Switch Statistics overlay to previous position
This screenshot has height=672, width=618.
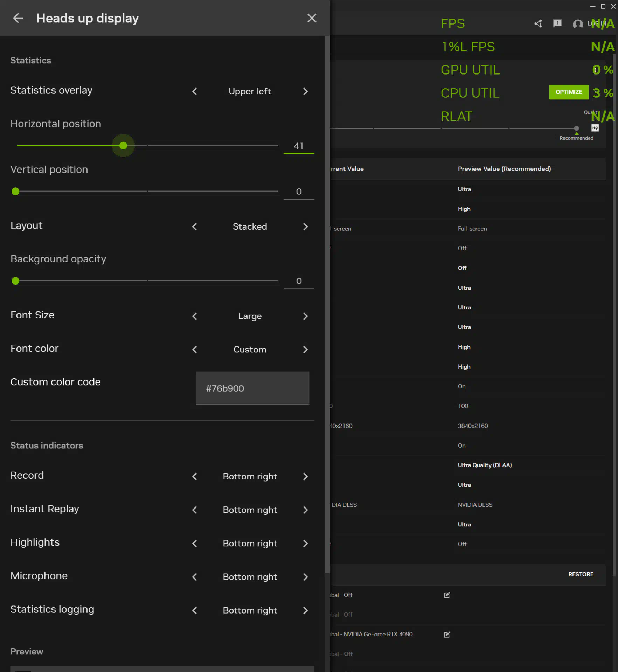pos(195,92)
